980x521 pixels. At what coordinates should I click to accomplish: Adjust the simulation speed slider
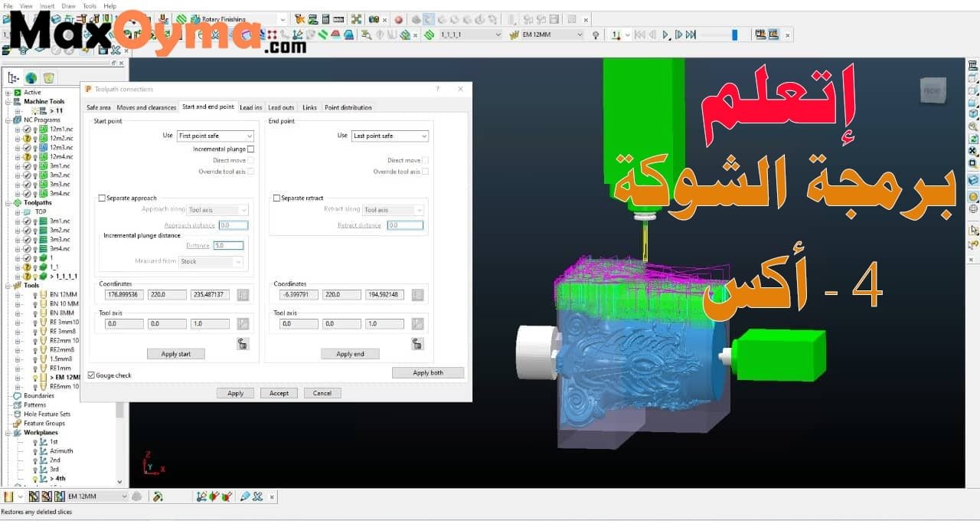click(735, 34)
